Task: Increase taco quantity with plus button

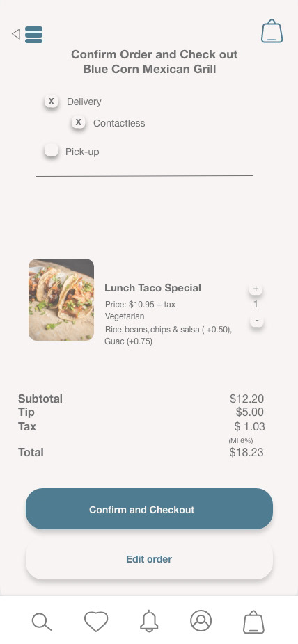Action: tap(256, 289)
